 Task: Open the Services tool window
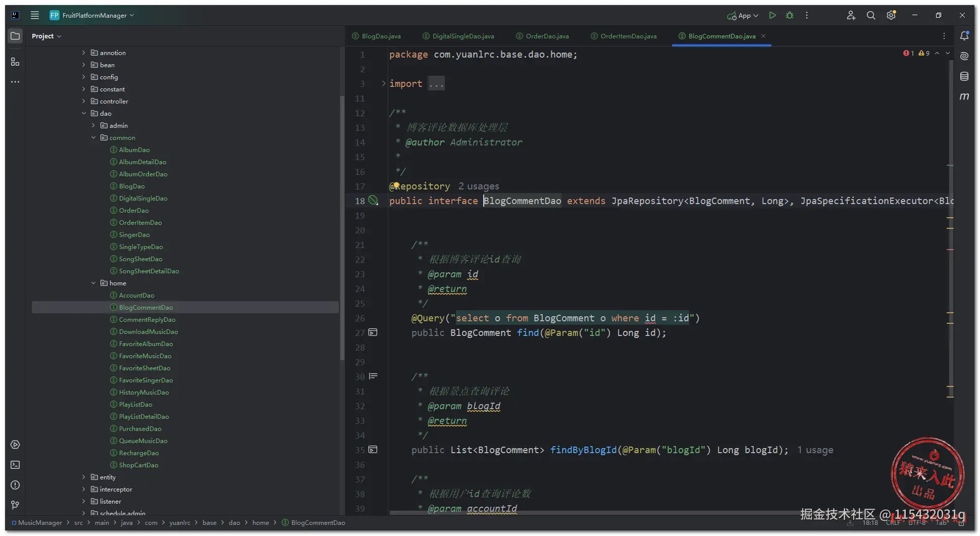[15, 445]
